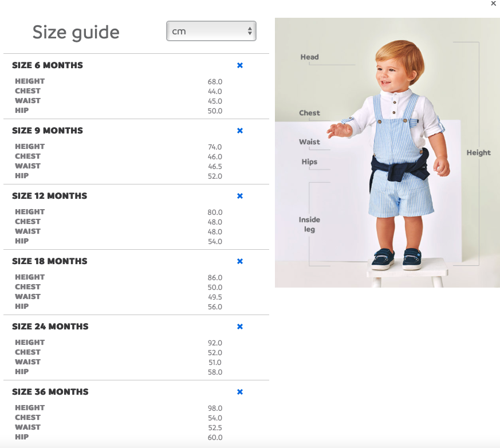500x448 pixels.
Task: Click the SIZE 6 MONTHS heading
Action: coord(48,65)
